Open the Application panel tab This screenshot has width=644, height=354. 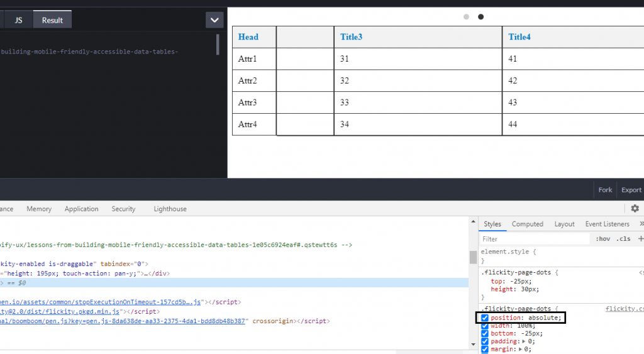81,209
